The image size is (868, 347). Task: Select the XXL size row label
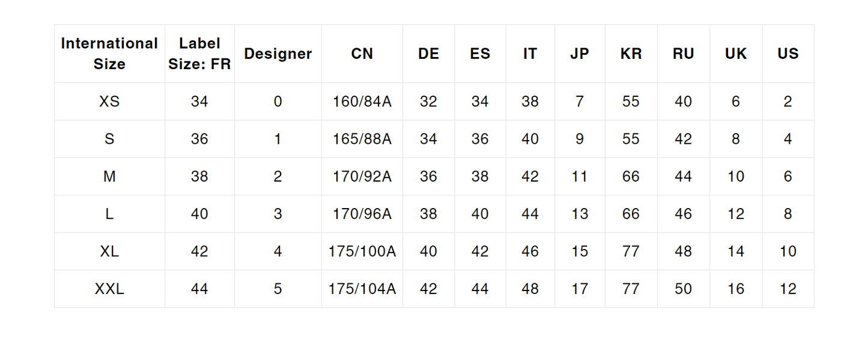click(109, 289)
